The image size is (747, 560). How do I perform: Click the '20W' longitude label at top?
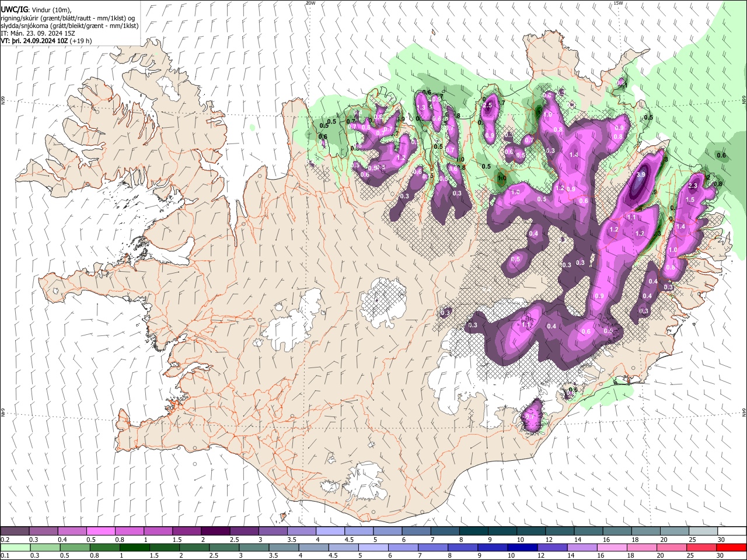click(310, 3)
